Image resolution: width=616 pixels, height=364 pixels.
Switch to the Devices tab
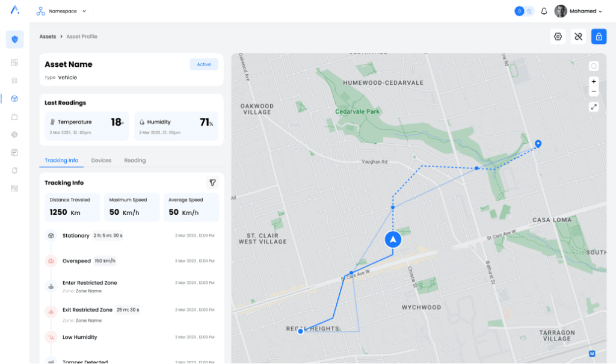(x=101, y=161)
